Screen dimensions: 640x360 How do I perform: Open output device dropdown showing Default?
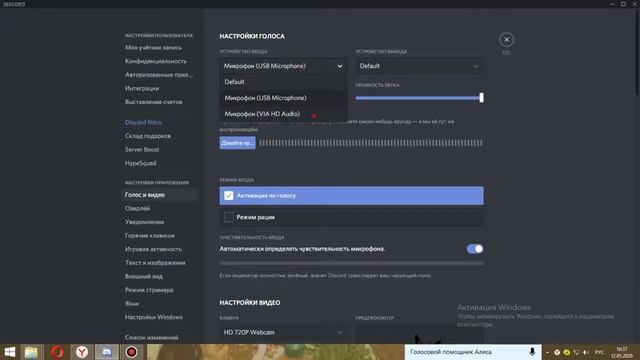pyautogui.click(x=419, y=66)
